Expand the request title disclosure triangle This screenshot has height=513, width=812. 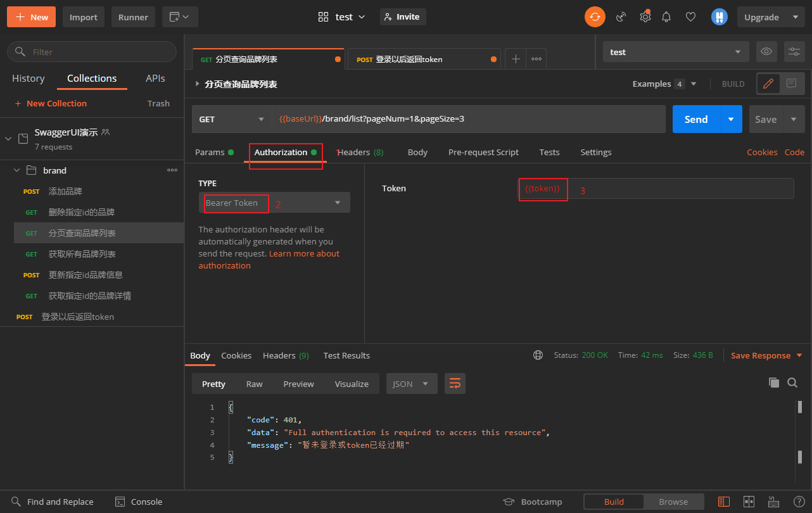[x=198, y=84]
